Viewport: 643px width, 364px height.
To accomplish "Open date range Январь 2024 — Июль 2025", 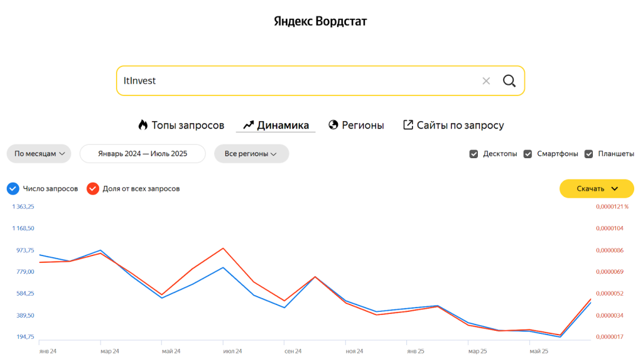I will point(143,154).
